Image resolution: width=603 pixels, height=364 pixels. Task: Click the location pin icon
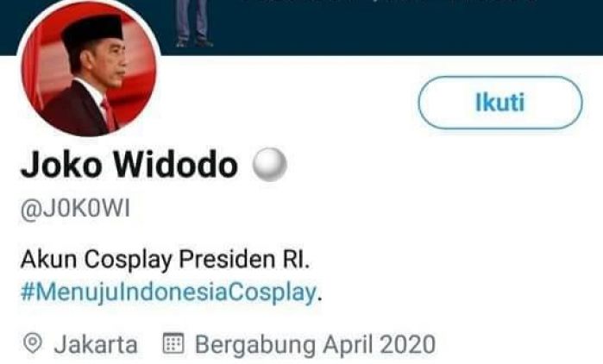[33, 343]
